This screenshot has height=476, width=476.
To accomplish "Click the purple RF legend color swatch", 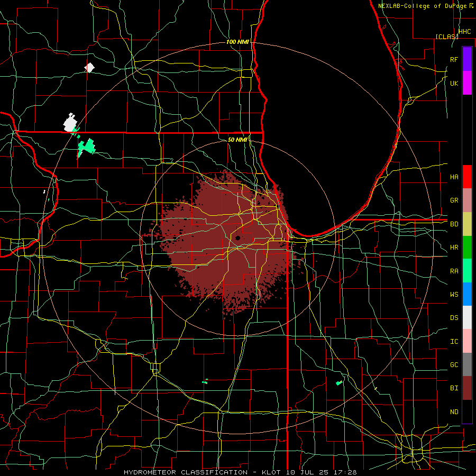I will pos(467,59).
